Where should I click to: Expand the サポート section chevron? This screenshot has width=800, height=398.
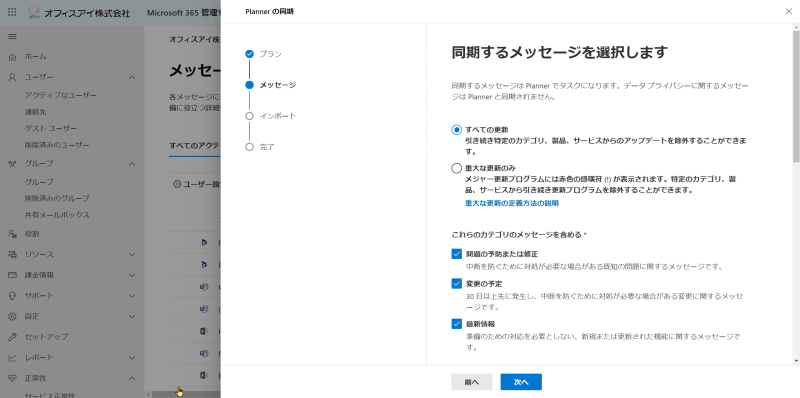coord(132,295)
